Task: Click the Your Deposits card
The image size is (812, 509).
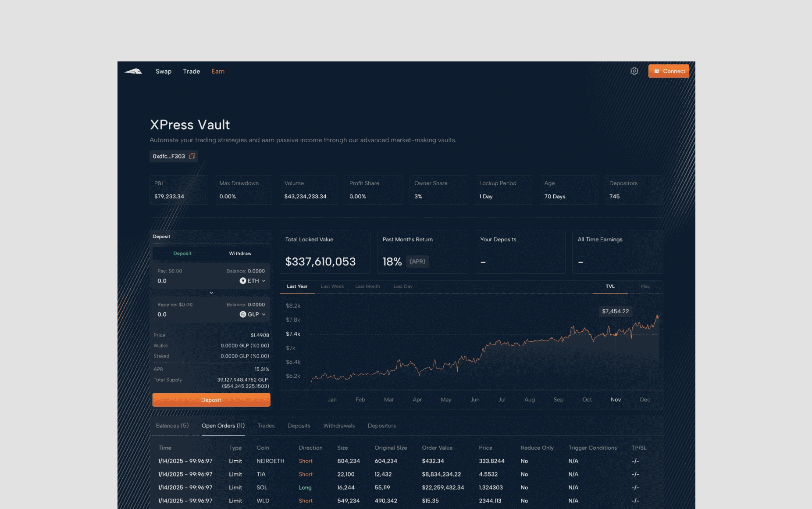Action: 520,252
